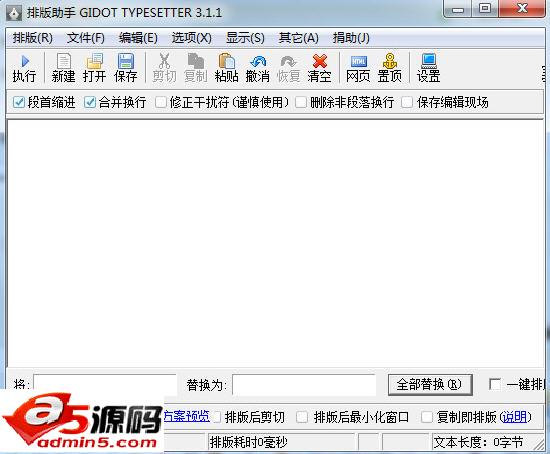550x454 pixels.
Task: Clear all text with 清空 icon
Action: point(320,68)
